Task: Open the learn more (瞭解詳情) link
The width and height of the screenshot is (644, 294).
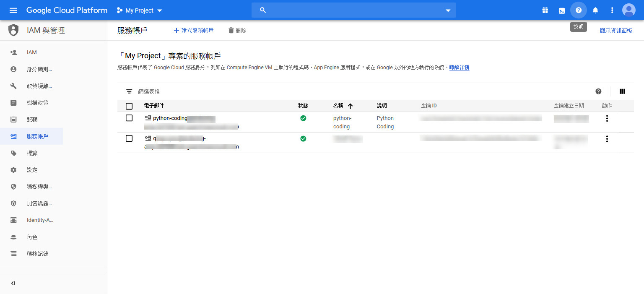Action: (459, 68)
